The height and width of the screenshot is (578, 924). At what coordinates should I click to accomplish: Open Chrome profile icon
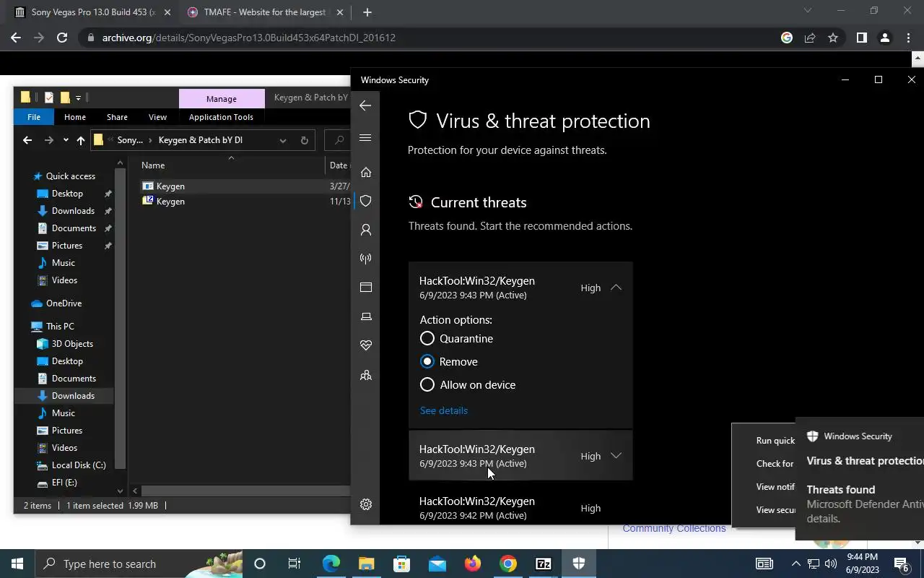click(x=885, y=38)
